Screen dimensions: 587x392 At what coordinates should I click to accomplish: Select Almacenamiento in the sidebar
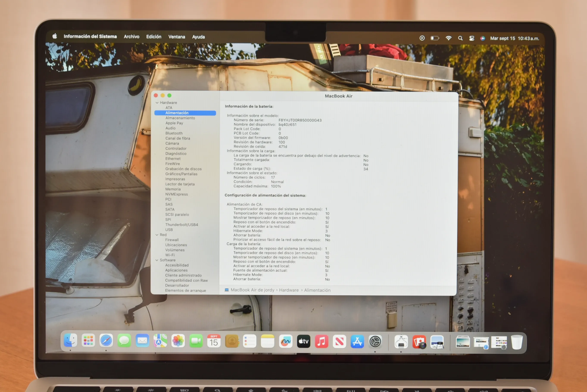point(180,118)
